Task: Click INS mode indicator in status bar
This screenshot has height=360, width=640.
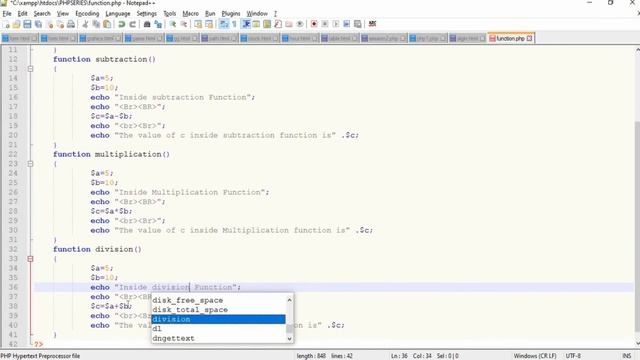Action: 627,356
